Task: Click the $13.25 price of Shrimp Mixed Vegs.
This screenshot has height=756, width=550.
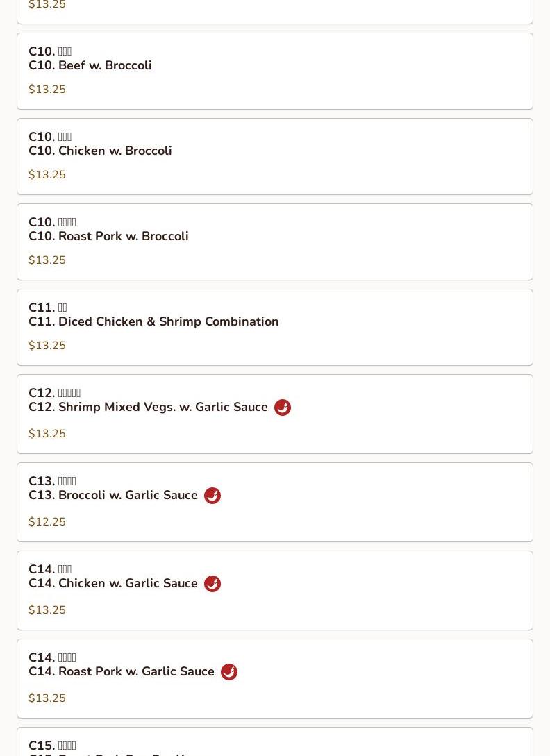Action: 47,433
